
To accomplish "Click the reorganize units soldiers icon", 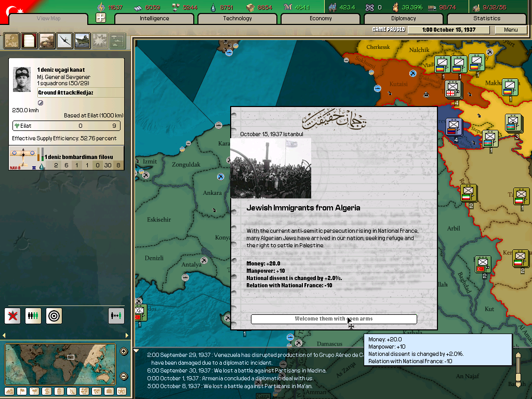I will [33, 315].
